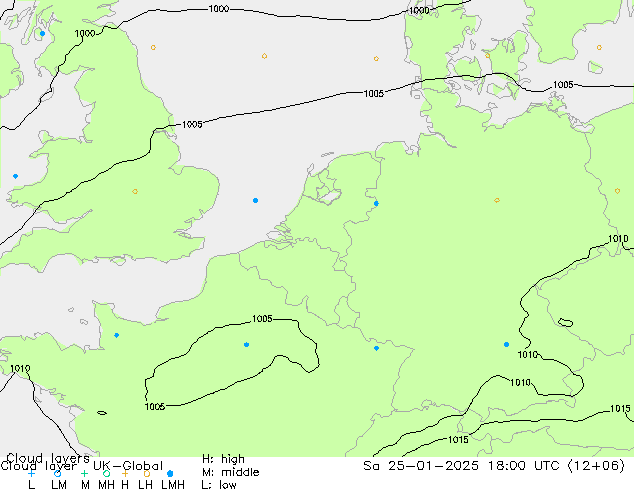Select the orange North Sea marker nearest Denmark's west coast

[x=376, y=59]
